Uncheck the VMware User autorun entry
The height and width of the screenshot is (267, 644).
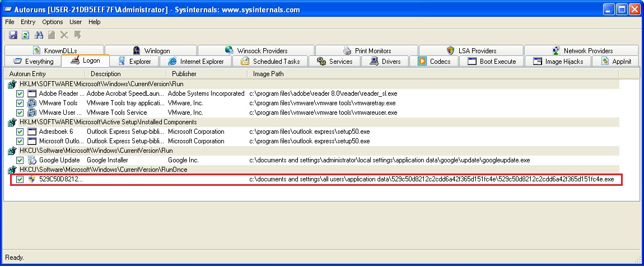(x=20, y=113)
